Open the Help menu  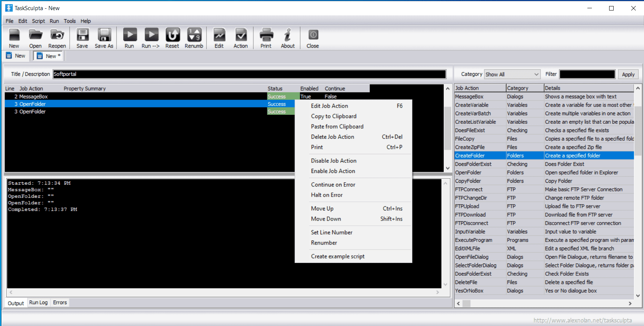pos(86,21)
